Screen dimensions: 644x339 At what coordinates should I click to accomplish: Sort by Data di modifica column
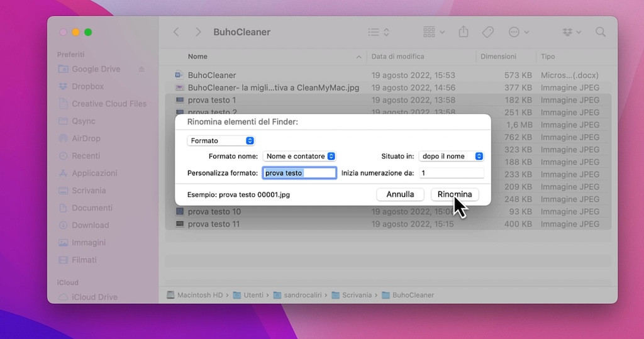click(x=397, y=57)
